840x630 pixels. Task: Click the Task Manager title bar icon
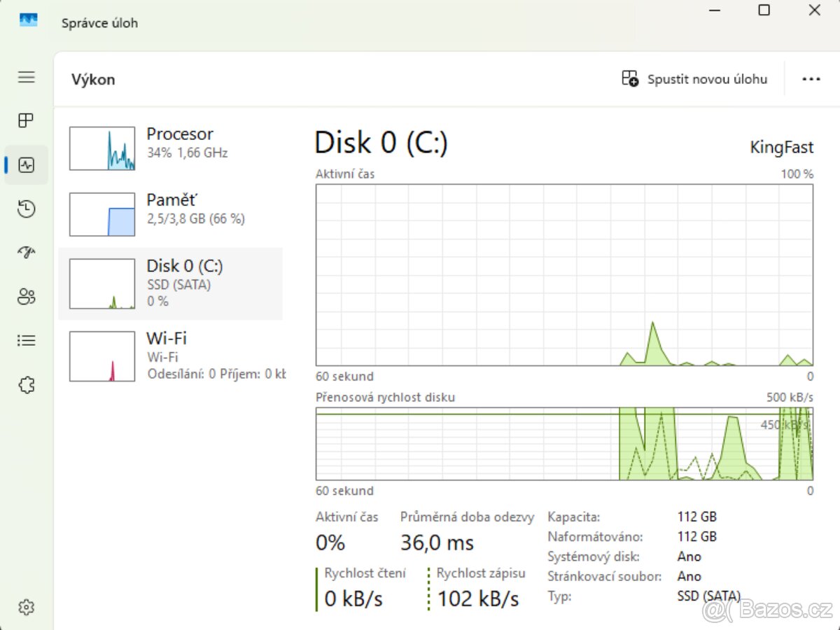coord(28,20)
